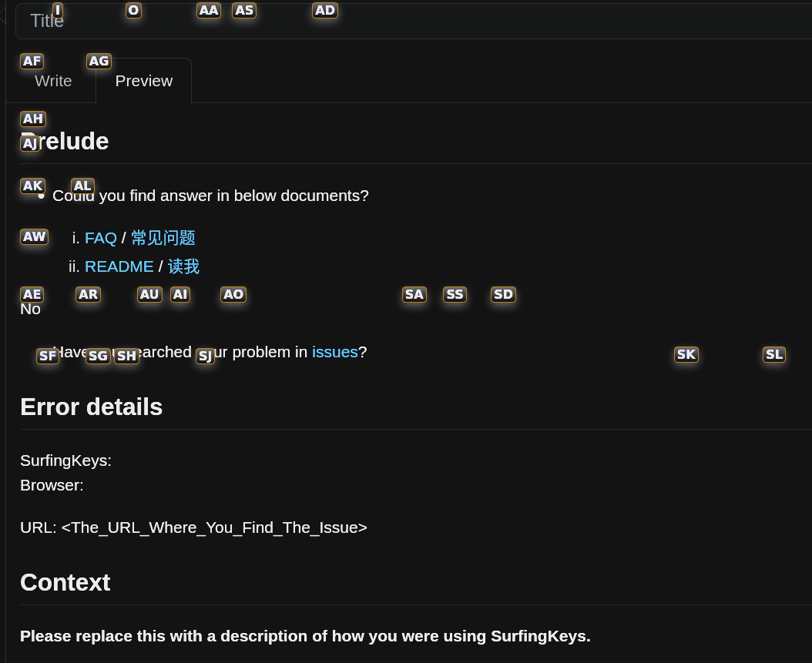Click the SL hint marker at the right edge
This screenshot has width=812, height=663.
click(773, 354)
